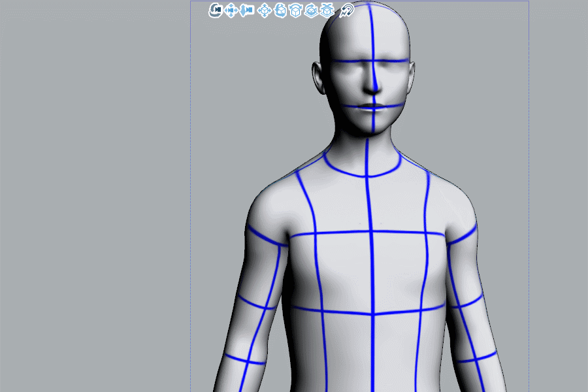This screenshot has width=588, height=392.
Task: Select the pan camera icon
Action: 231,10
